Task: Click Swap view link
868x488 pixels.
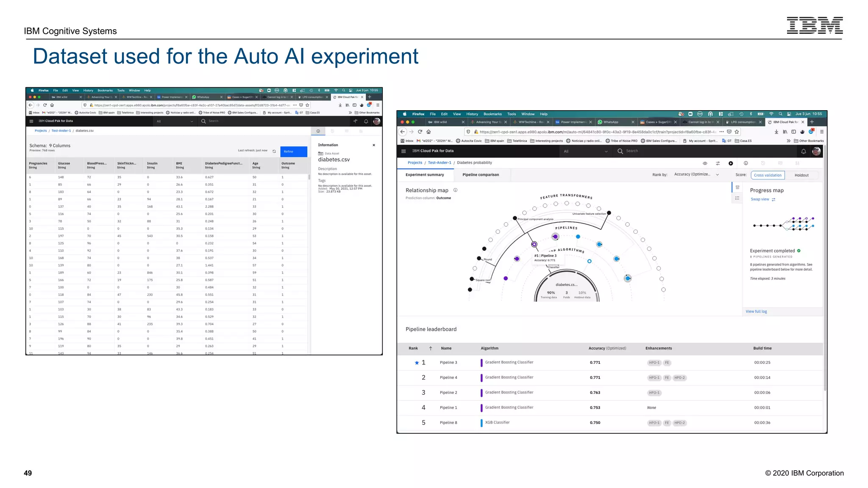Action: click(759, 200)
